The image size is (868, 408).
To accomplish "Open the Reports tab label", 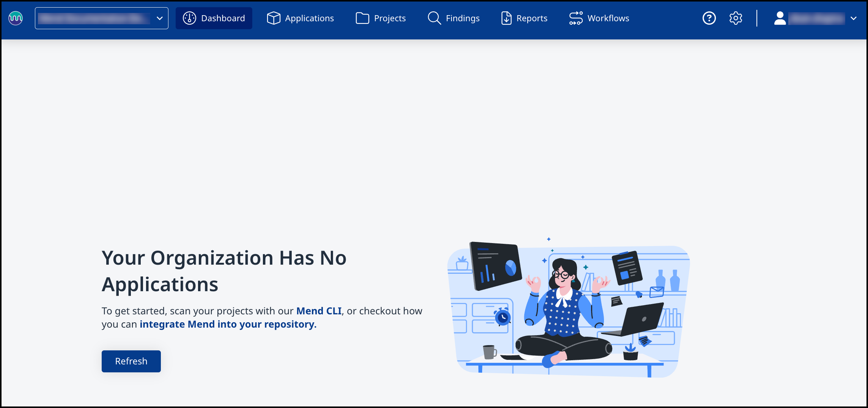I will point(531,18).
